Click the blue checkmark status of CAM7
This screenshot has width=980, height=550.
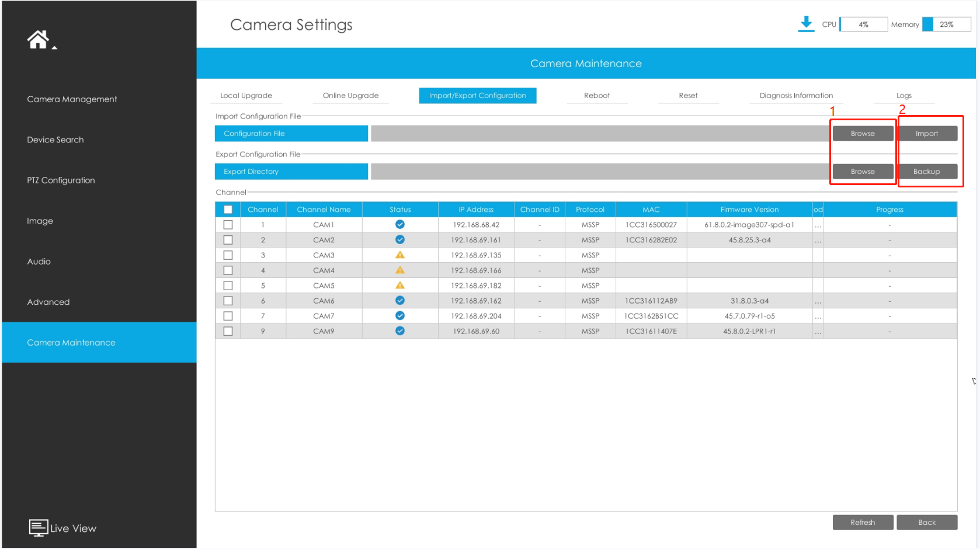400,316
